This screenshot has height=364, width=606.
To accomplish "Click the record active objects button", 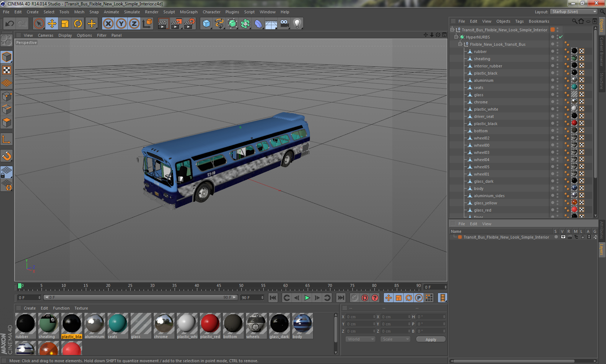I will 355,298.
